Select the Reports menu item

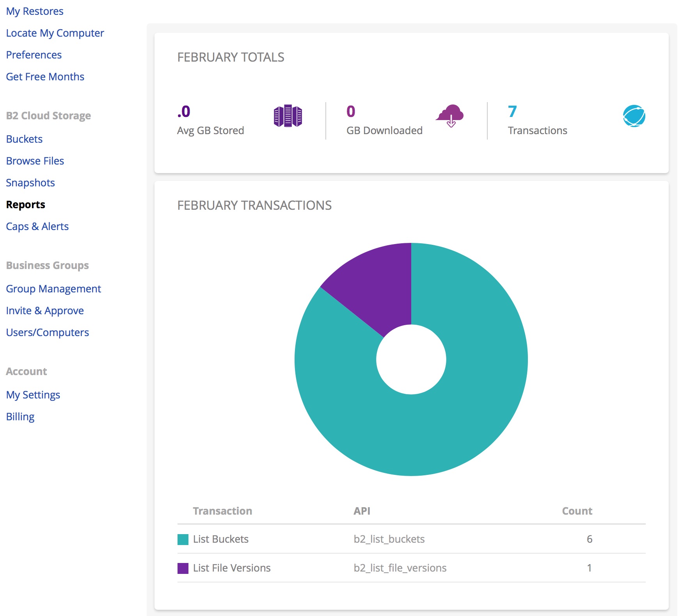click(26, 205)
